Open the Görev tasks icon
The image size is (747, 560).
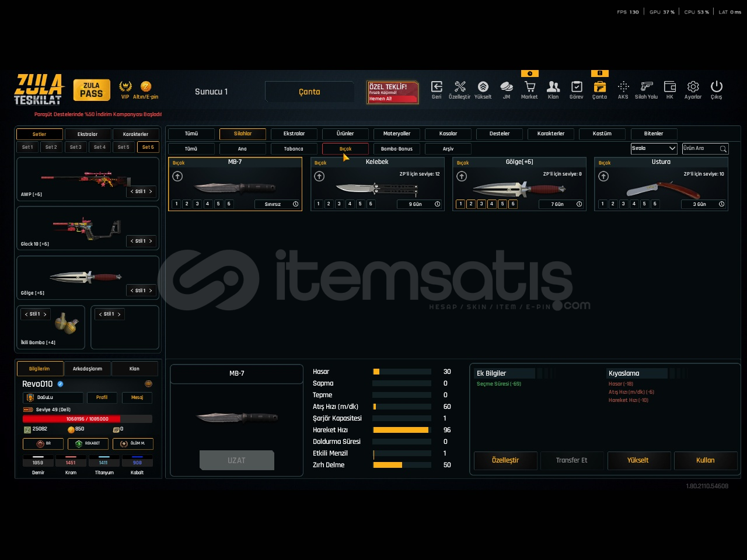576,87
